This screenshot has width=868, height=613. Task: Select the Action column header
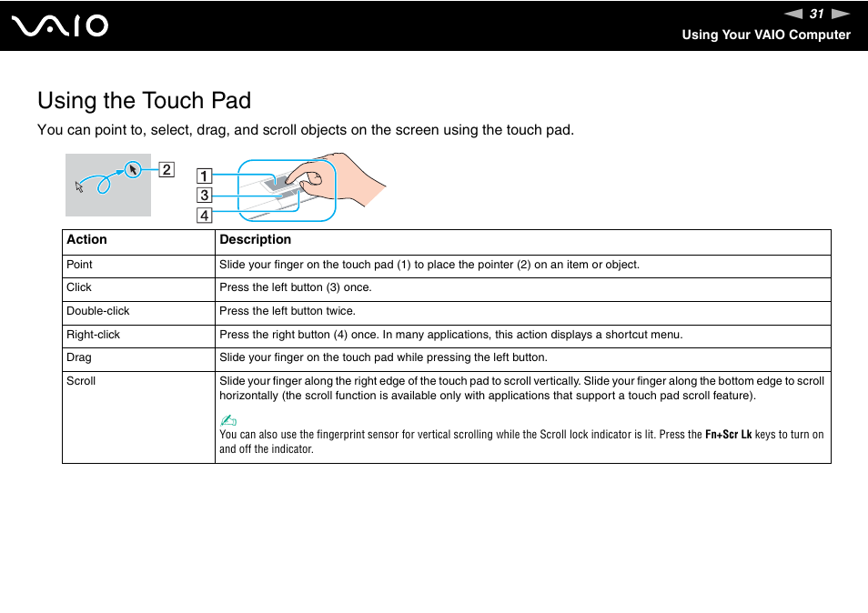[86, 239]
